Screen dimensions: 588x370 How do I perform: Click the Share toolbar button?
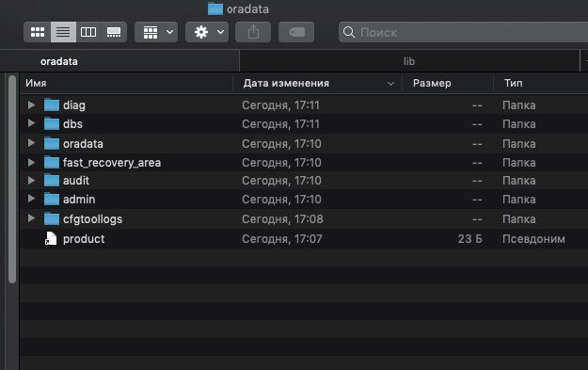point(253,32)
